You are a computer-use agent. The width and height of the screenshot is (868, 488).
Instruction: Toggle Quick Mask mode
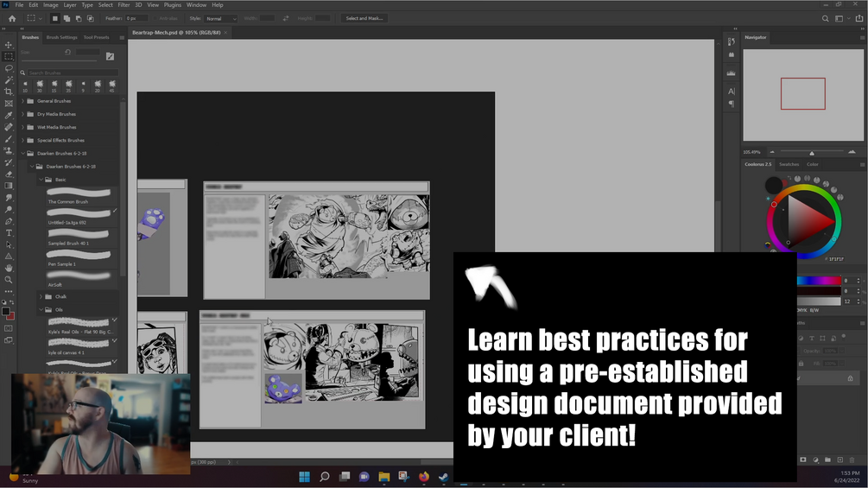9,329
